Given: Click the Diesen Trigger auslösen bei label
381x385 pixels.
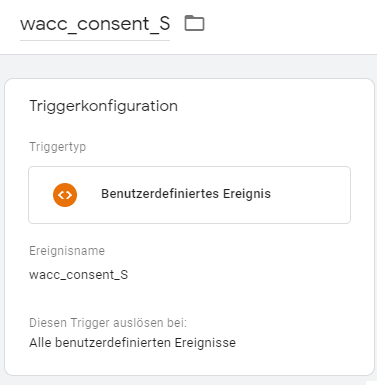Looking at the screenshot, I should (x=108, y=323).
